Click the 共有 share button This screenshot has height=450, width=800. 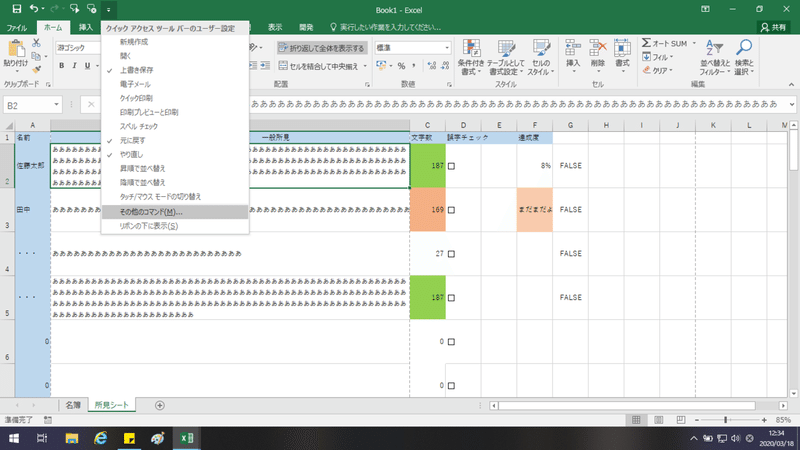point(772,28)
